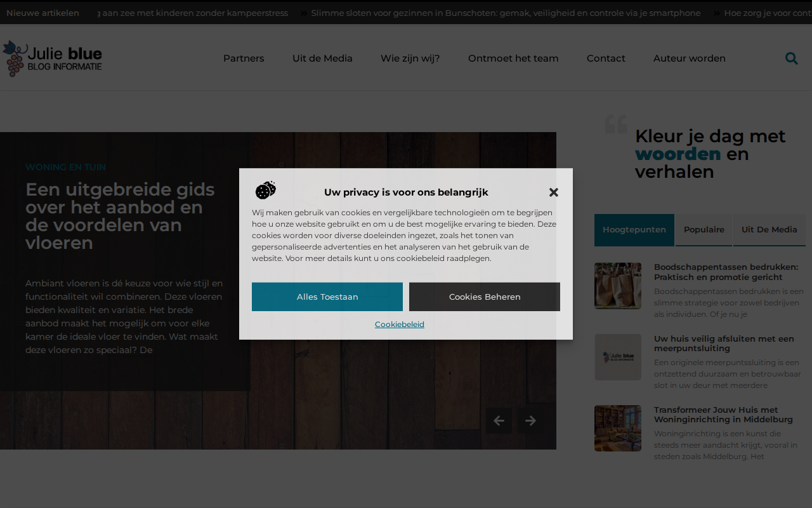The image size is (812, 508).
Task: Navigate to Wie zijn wij? page
Action: click(x=410, y=58)
